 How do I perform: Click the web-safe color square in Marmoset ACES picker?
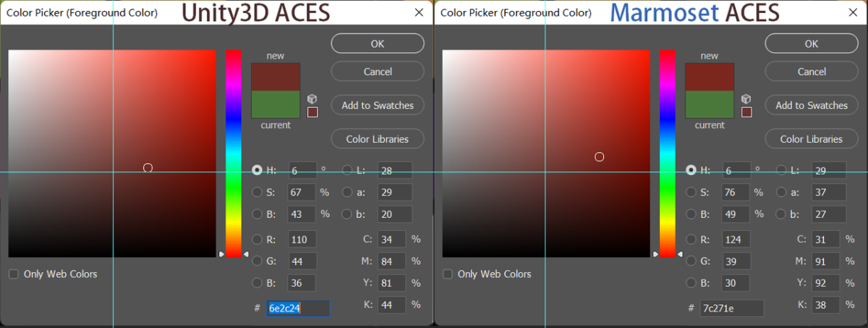coord(746,112)
